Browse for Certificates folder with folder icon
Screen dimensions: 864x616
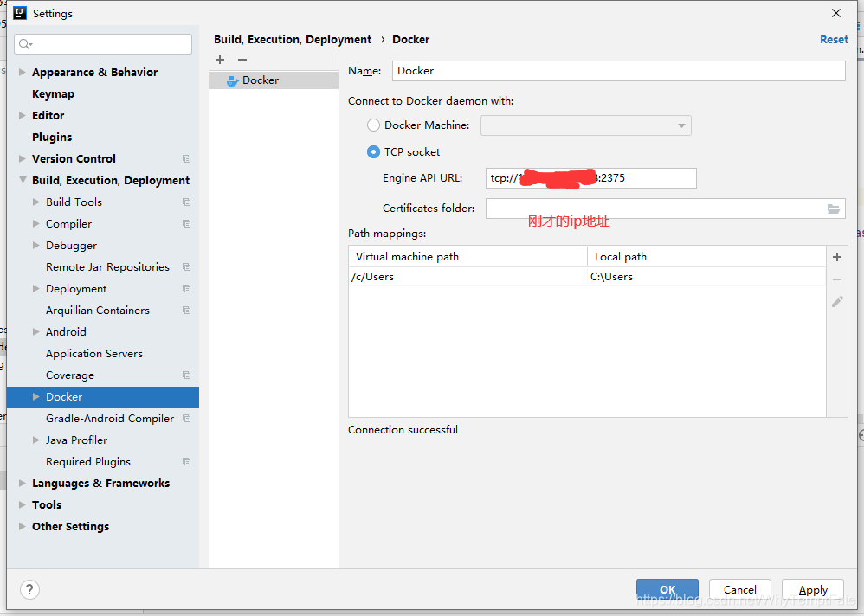pos(833,209)
